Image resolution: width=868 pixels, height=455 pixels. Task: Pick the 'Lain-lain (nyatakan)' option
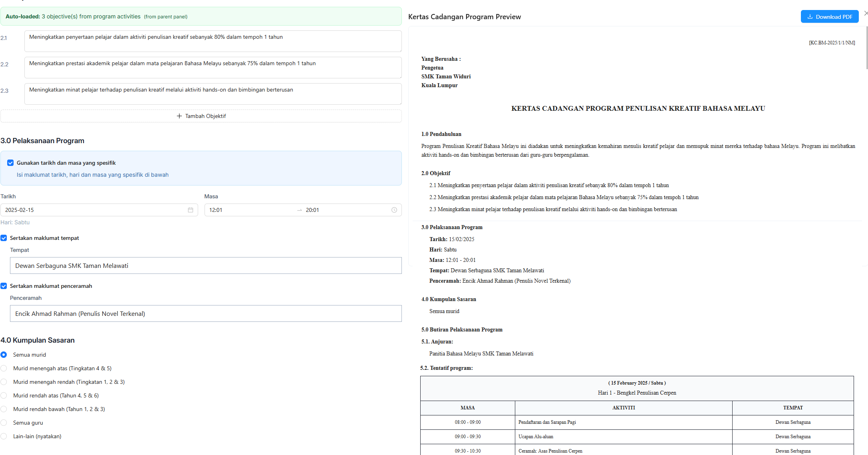(x=4, y=436)
